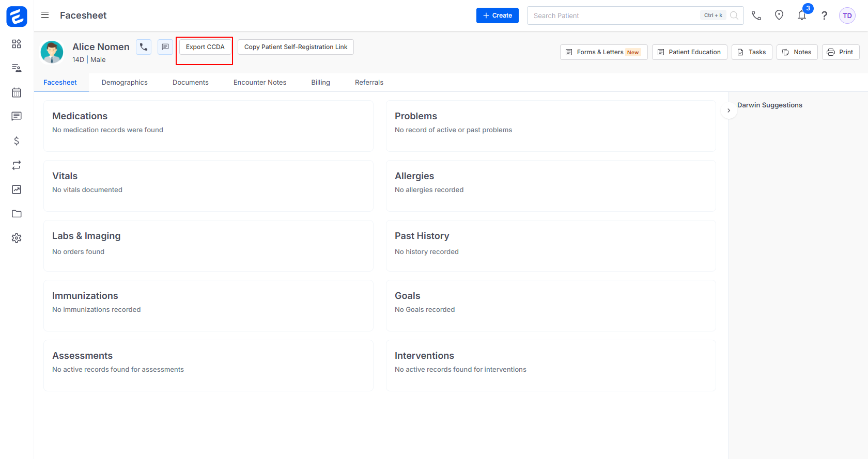This screenshot has height=459, width=868.
Task: Open the settings gear icon
Action: click(x=17, y=238)
